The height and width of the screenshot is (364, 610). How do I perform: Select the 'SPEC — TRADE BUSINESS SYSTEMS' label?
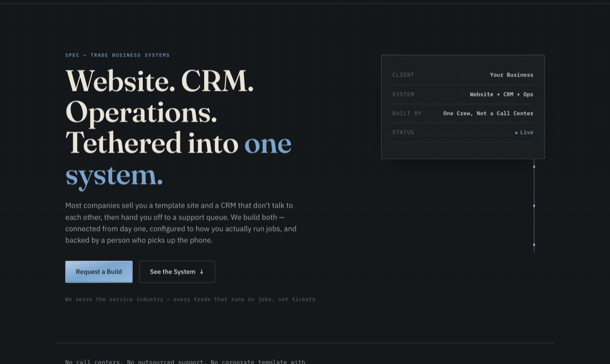117,55
